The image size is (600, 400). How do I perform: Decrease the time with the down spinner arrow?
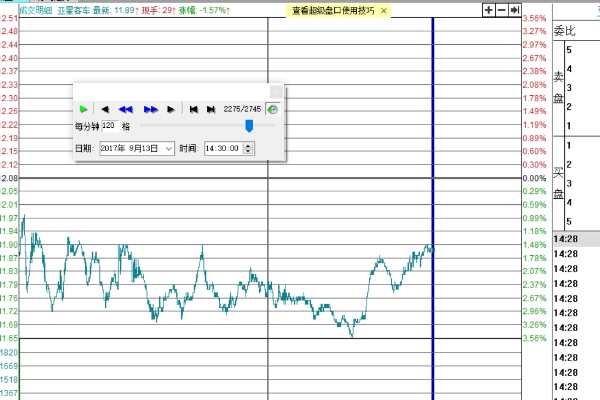[x=248, y=151]
